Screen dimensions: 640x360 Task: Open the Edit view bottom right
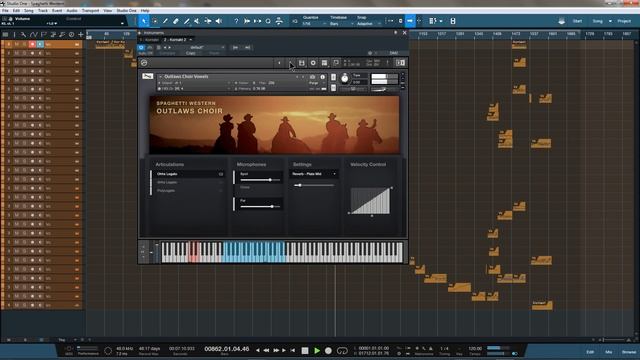590,352
